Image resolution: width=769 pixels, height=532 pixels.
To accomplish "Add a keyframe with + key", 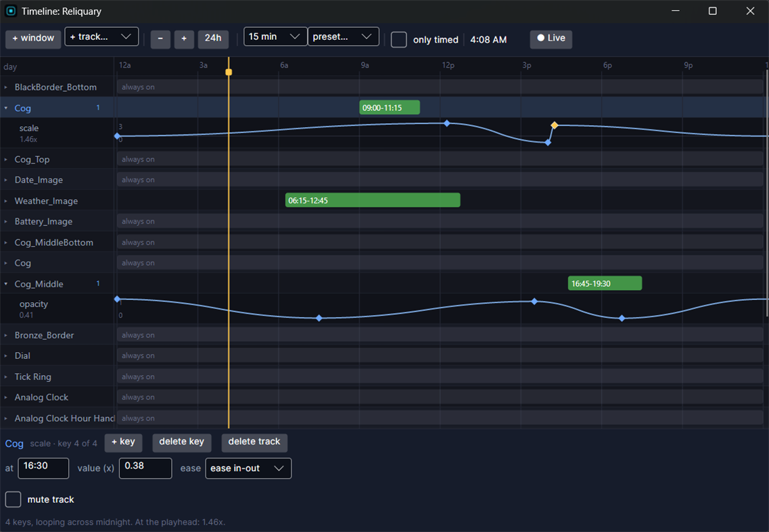I will coord(123,442).
